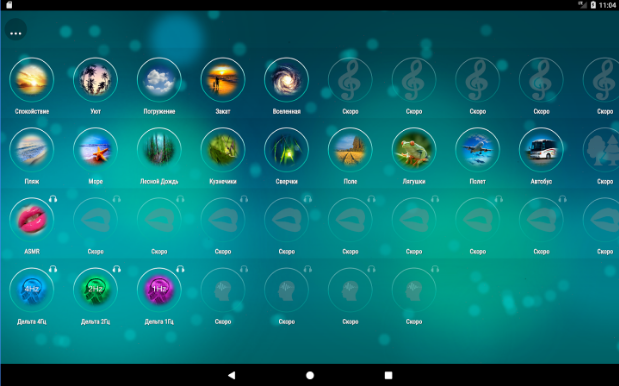This screenshot has height=386, width=619.
Task: Play the Пляж beach waves sound
Action: [x=32, y=150]
